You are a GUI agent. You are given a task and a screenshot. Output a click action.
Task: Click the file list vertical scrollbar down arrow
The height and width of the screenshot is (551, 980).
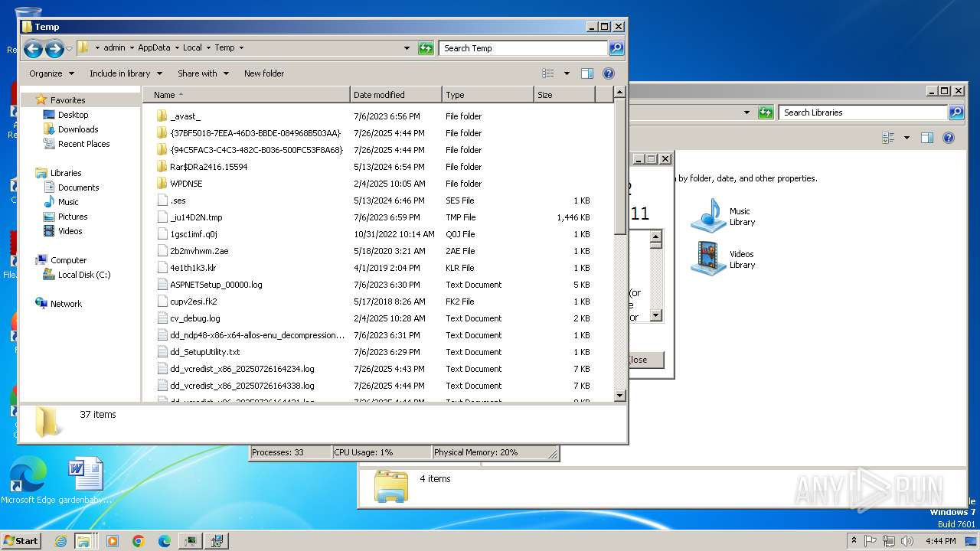pos(620,396)
